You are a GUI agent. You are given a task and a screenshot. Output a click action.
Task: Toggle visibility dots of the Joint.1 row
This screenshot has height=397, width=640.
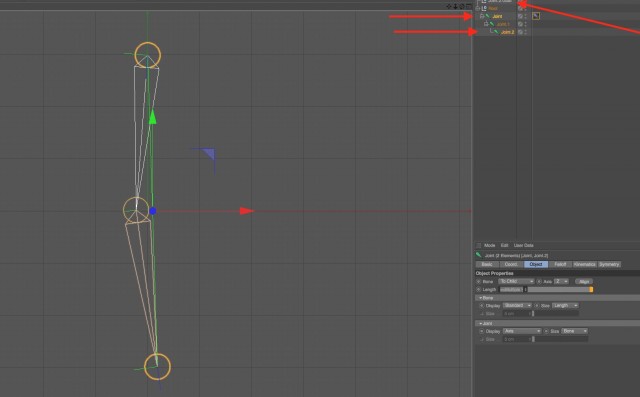pos(525,24)
